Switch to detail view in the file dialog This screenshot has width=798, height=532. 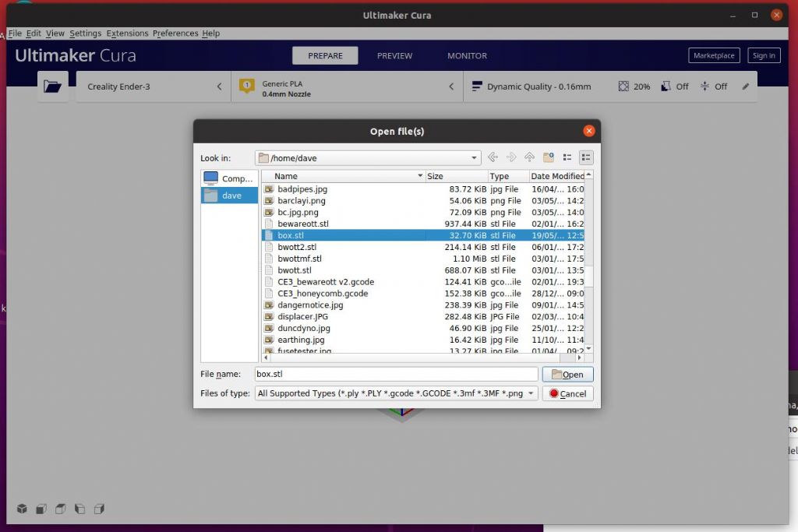586,157
